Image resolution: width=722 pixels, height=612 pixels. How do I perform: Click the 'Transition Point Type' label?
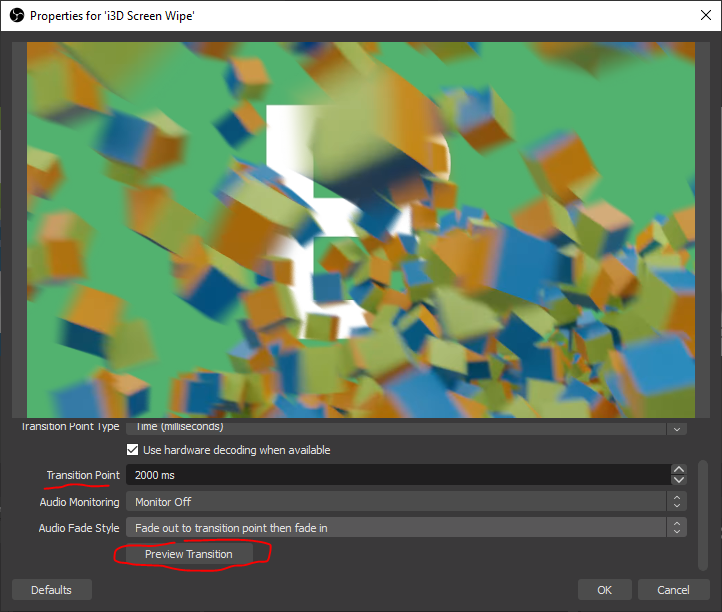tap(70, 427)
